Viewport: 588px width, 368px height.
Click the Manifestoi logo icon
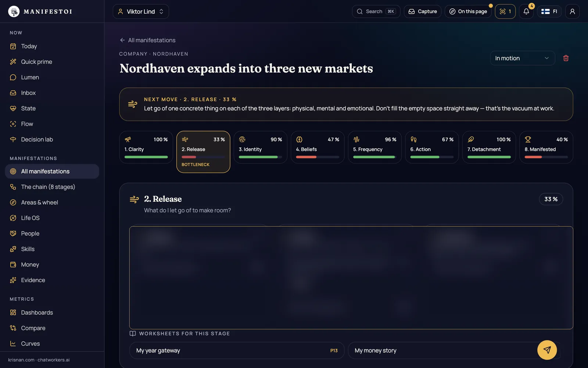[14, 11]
